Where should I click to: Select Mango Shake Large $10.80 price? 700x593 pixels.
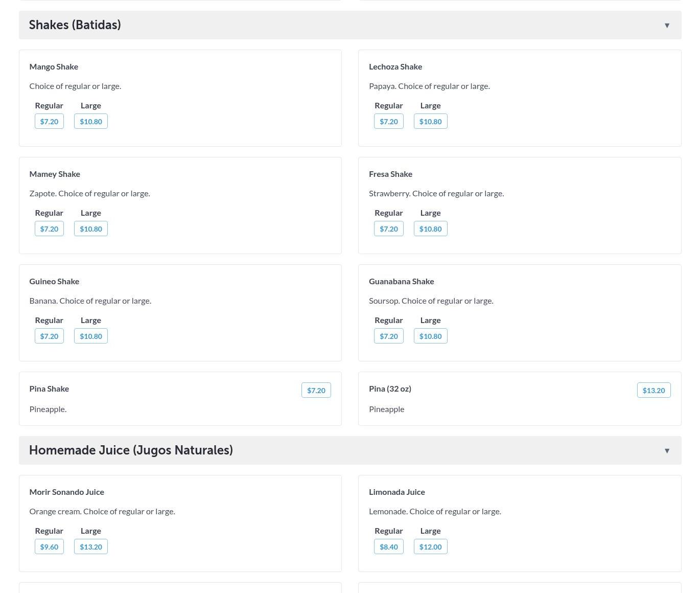(91, 122)
